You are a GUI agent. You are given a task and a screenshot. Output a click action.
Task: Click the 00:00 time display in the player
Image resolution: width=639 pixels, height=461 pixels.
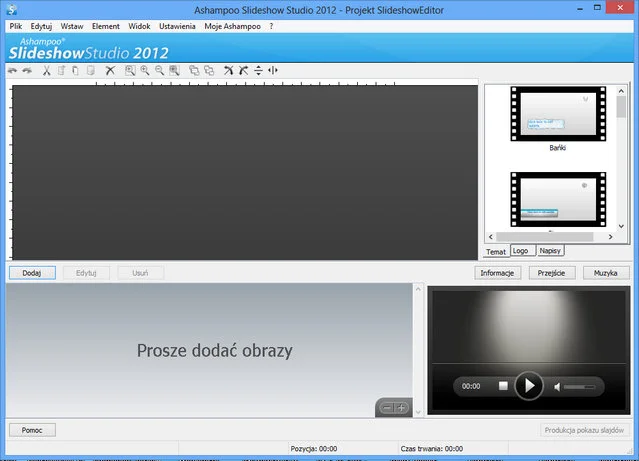471,386
